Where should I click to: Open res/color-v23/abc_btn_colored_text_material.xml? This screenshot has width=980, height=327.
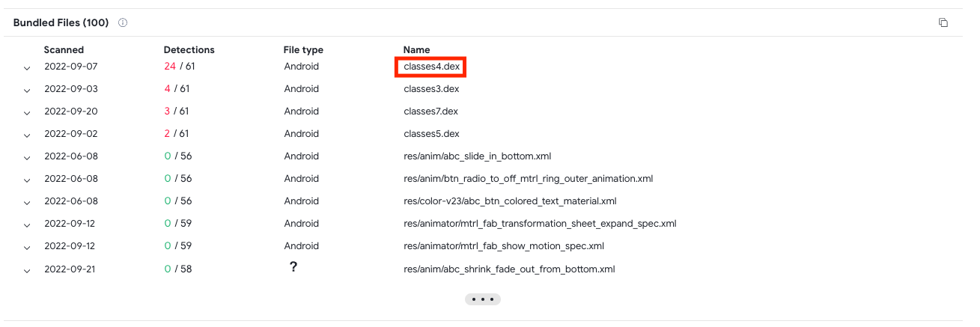pos(510,201)
